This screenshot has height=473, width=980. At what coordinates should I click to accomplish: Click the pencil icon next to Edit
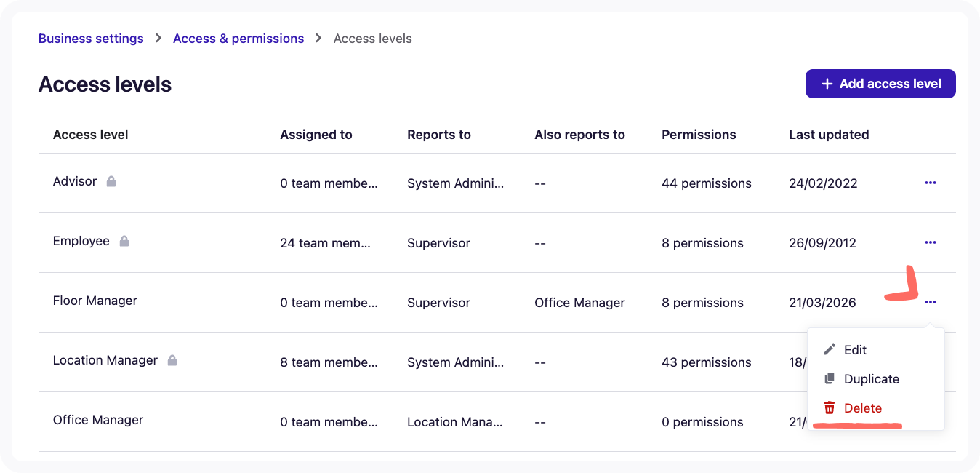pyautogui.click(x=829, y=349)
